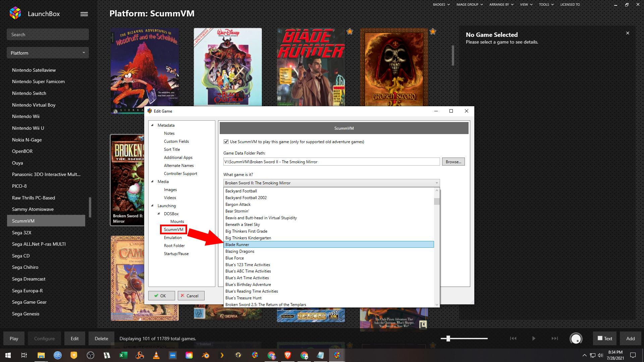The width and height of the screenshot is (644, 362).
Task: Click the LaunchBox cube logo
Action: (x=15, y=13)
